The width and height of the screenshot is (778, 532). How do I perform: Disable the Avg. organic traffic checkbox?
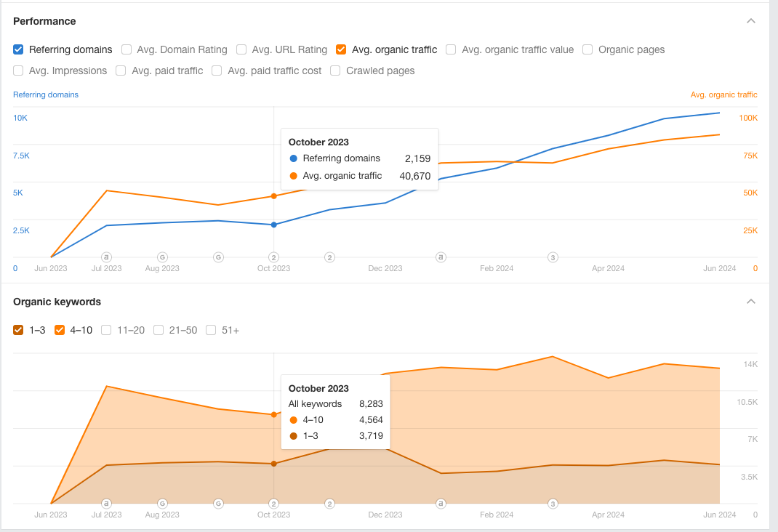pos(341,49)
